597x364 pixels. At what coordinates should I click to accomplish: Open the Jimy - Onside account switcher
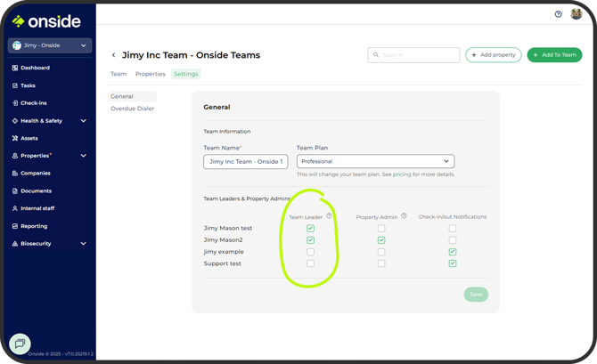click(x=50, y=45)
